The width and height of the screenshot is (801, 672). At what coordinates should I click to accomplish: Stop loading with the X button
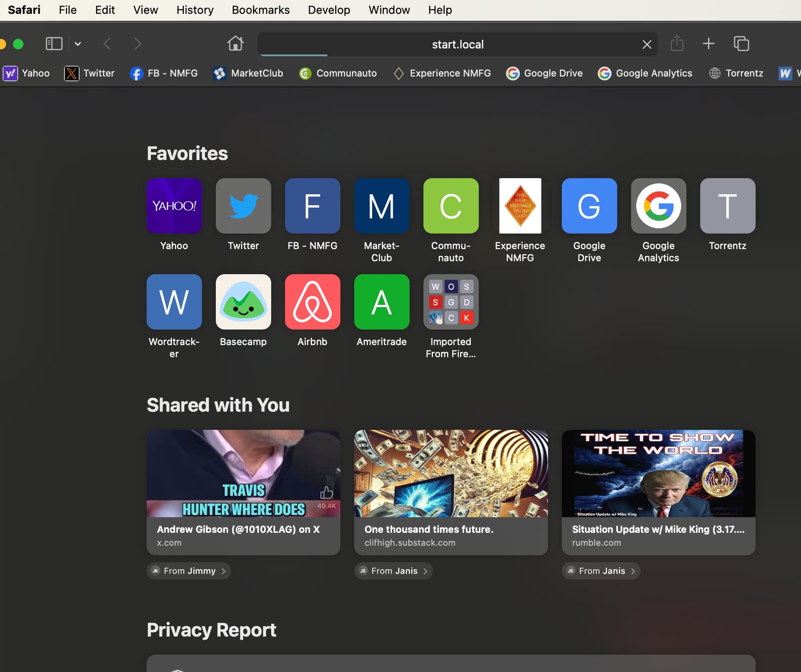point(647,44)
